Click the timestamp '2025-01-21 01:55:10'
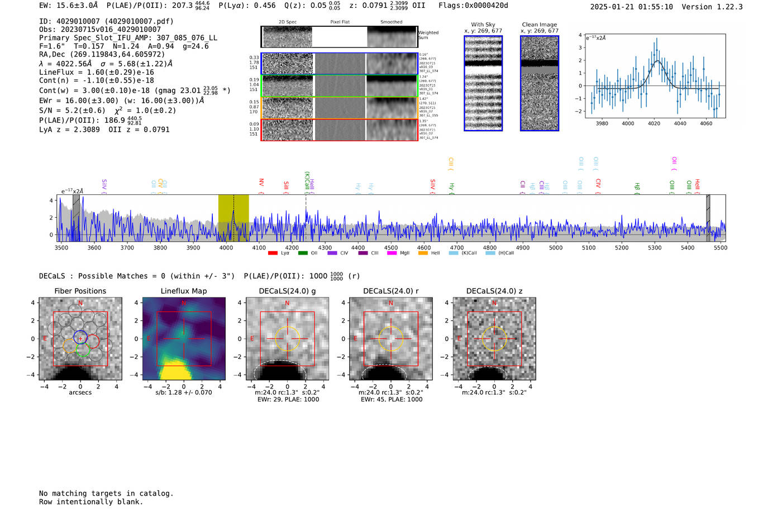The width and height of the screenshot is (782, 532). coord(632,7)
